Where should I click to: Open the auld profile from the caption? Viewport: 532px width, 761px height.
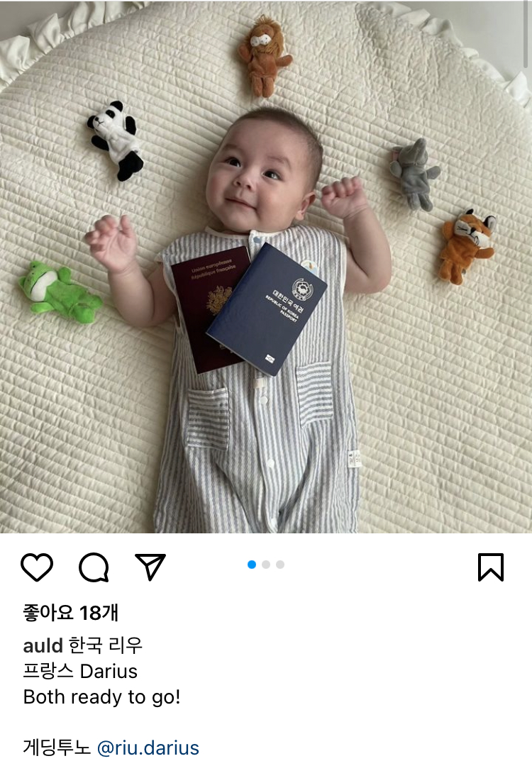(x=43, y=645)
